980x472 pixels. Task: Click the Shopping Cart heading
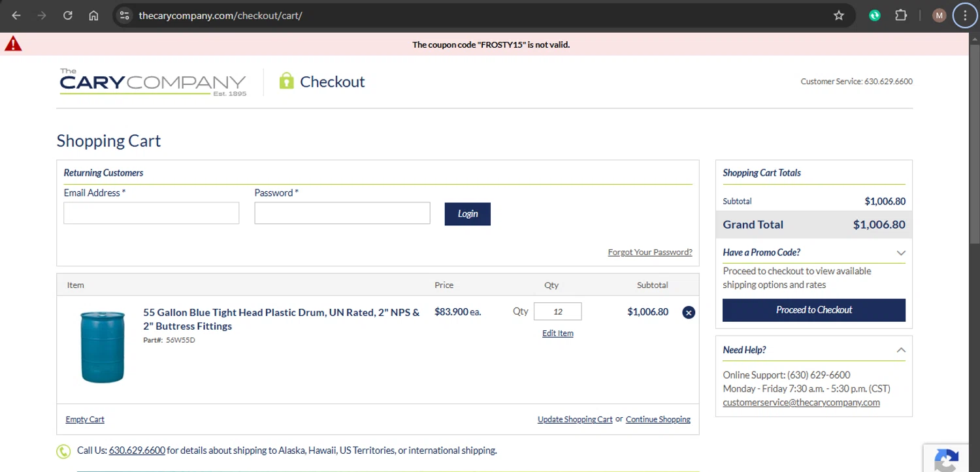[108, 141]
